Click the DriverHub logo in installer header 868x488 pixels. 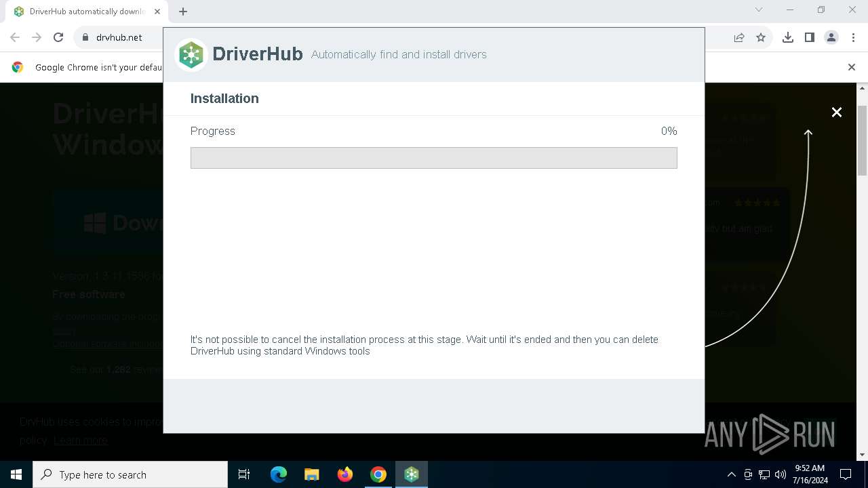(191, 54)
